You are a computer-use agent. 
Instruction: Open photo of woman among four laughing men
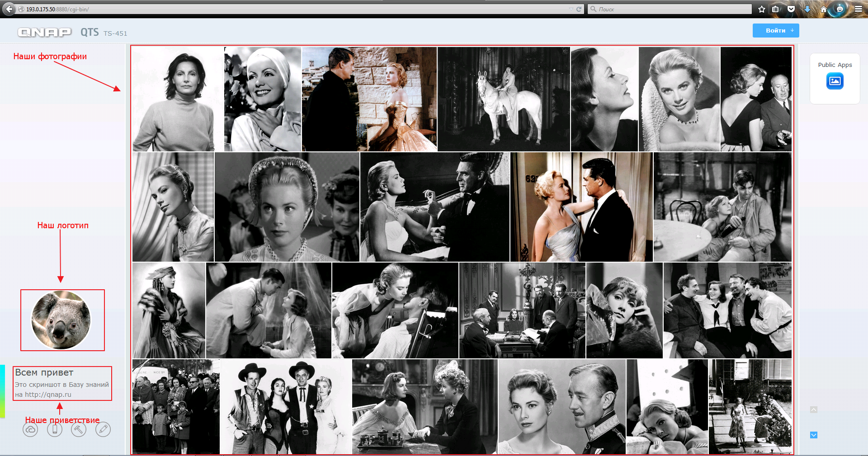[727, 310]
